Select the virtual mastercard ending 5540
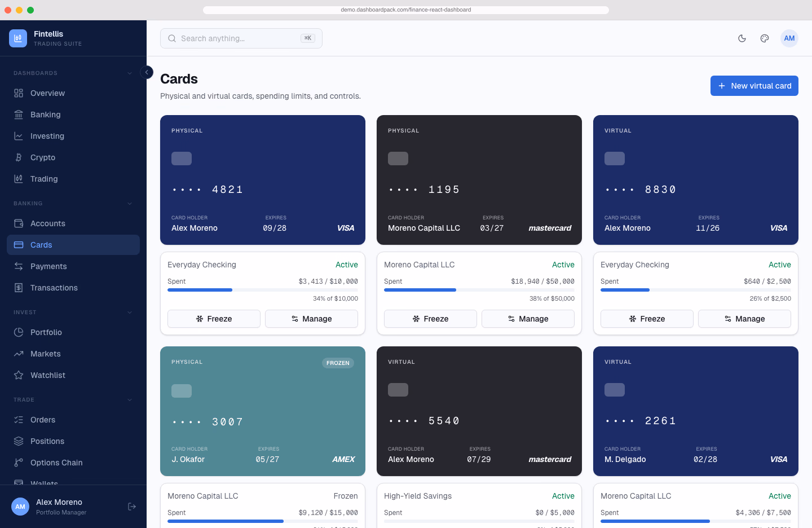Image resolution: width=812 pixels, height=528 pixels. 479,411
